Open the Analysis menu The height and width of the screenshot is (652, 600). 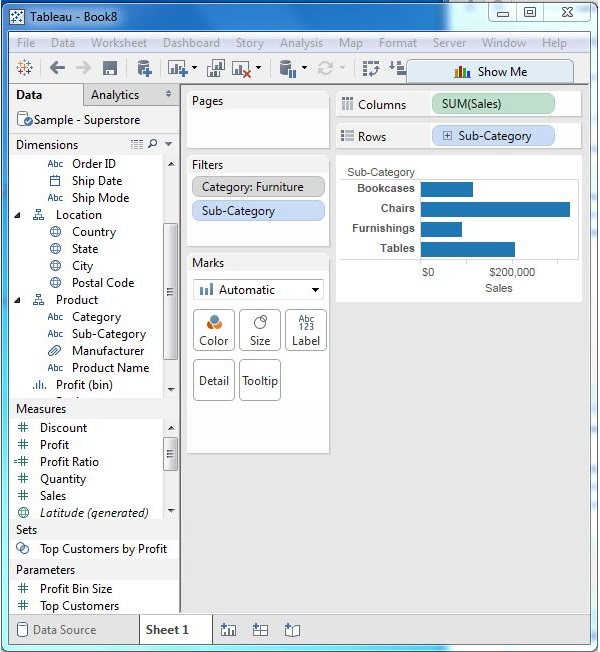point(301,43)
